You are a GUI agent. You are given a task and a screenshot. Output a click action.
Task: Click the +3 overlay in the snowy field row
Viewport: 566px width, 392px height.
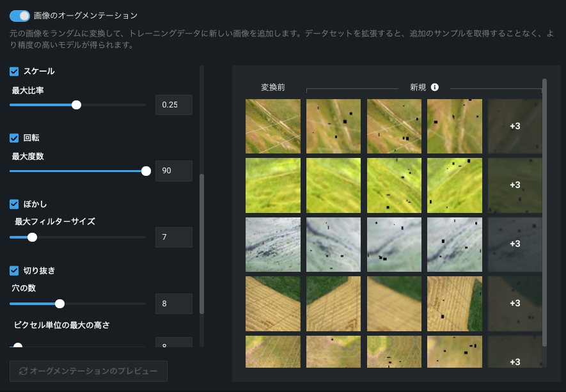click(x=515, y=244)
